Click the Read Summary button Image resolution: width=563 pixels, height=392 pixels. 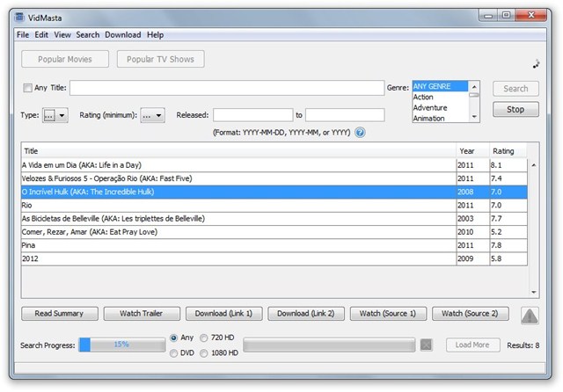[x=60, y=314]
